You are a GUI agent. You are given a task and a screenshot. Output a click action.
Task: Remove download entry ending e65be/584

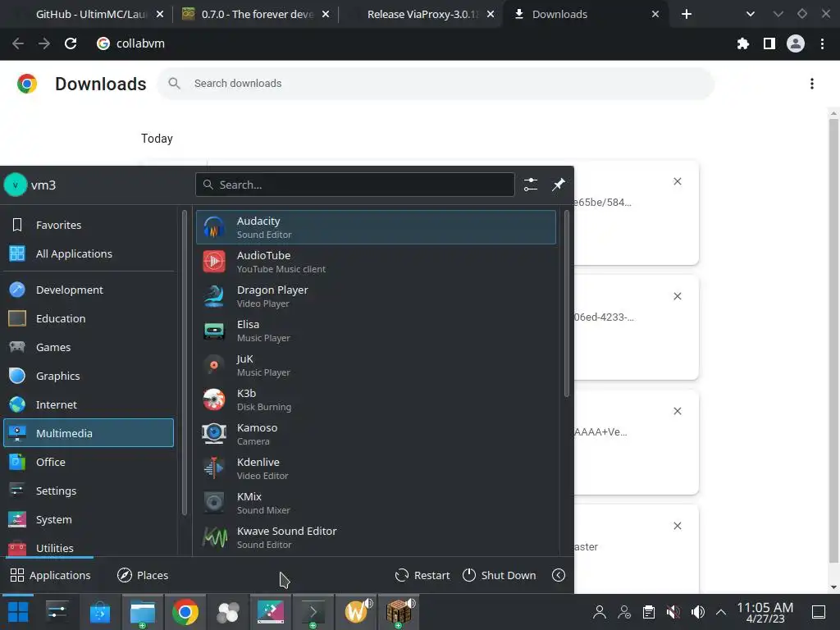click(x=677, y=181)
